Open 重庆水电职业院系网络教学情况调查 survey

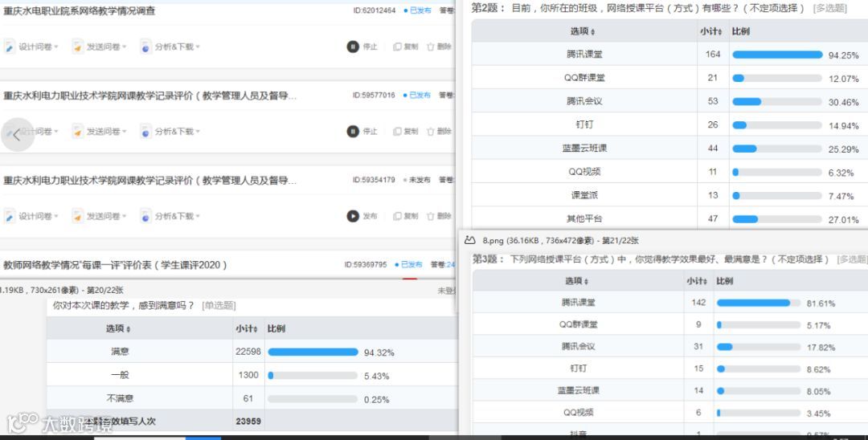tap(79, 11)
